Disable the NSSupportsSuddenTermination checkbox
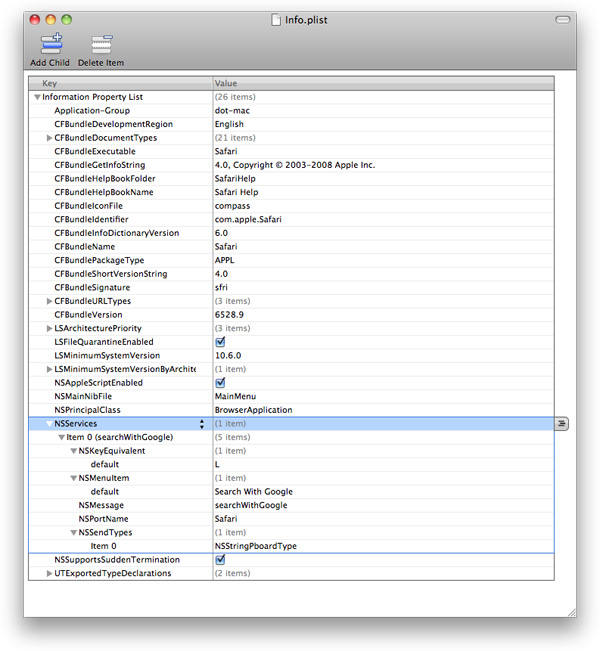This screenshot has width=600, height=651. 220,560
